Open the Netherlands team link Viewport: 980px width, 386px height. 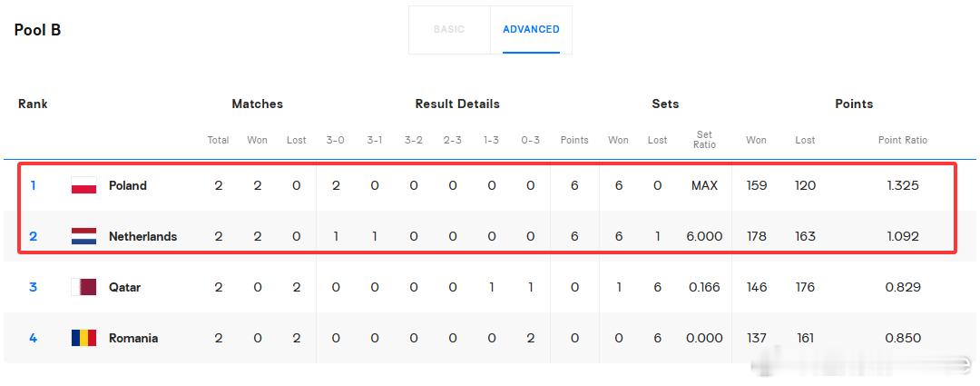142,236
